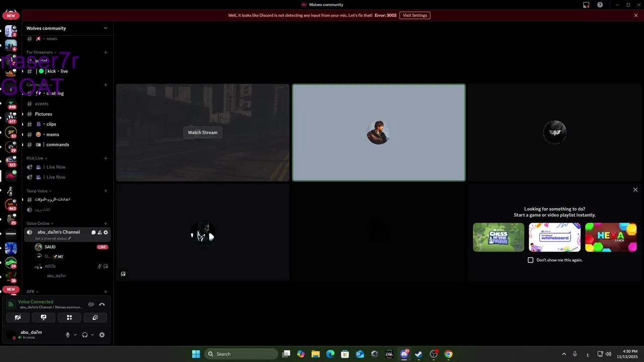This screenshot has width=644, height=362.
Task: Open the Discord help icon
Action: (x=600, y=5)
